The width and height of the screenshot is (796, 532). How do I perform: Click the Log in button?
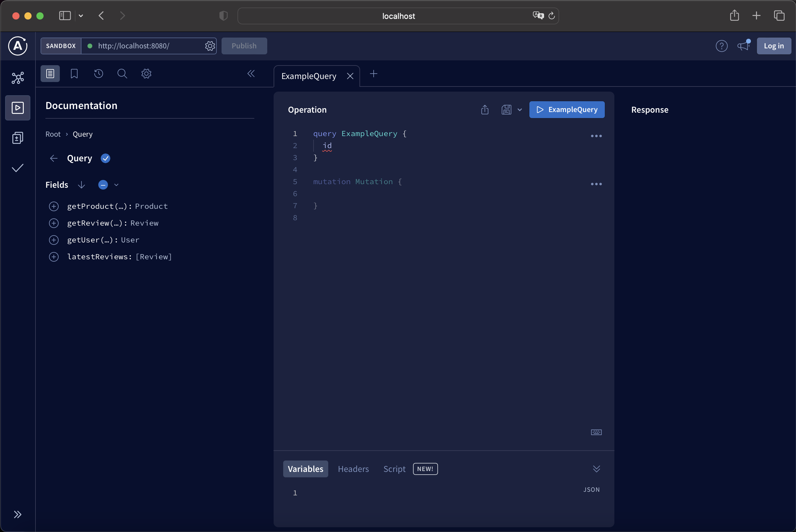[773, 46]
